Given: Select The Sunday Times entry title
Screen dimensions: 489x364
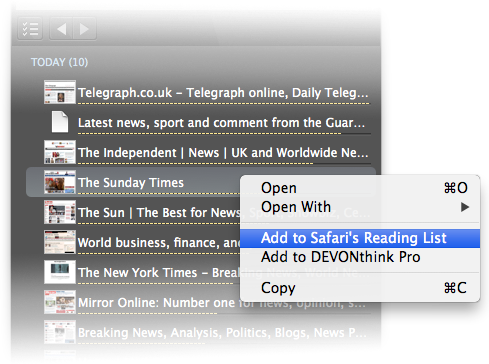Looking at the screenshot, I should pos(131,183).
